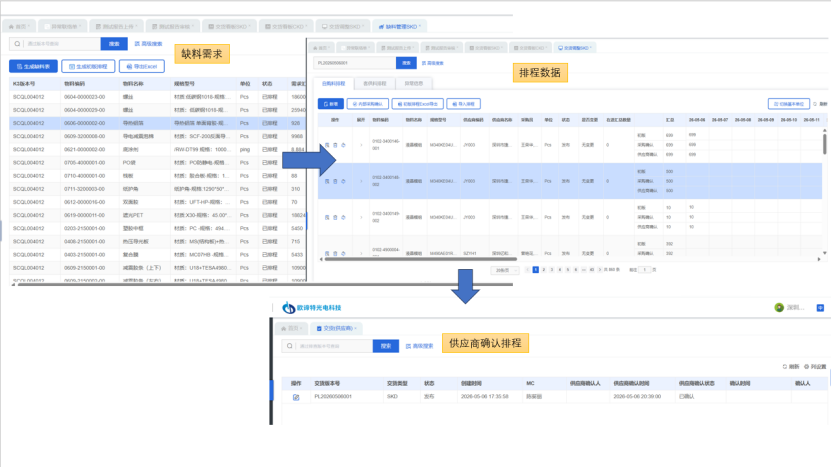Click vertical scrollbar of schedule table
The height and width of the screenshot is (468, 831).
coord(825,144)
